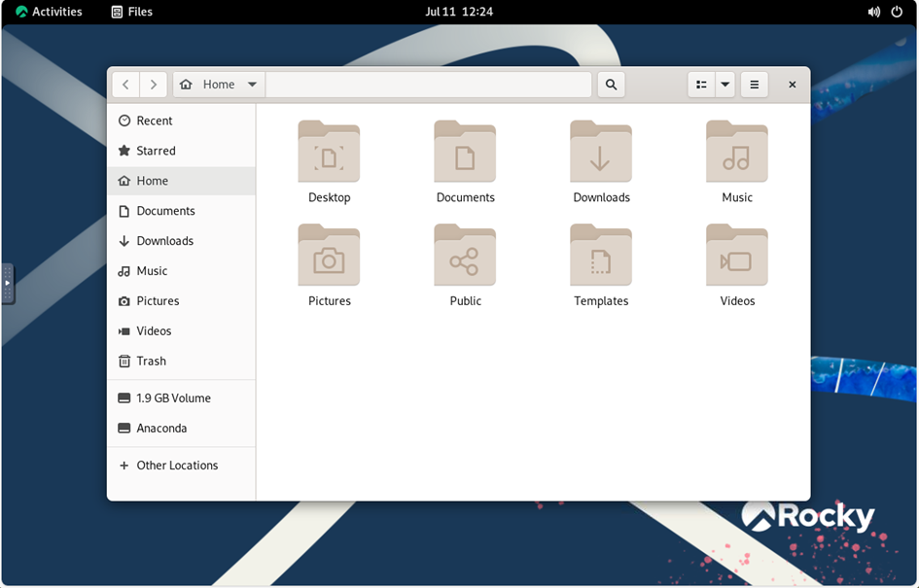Click the search magnifier icon
Screen dimensions: 919x588
(x=611, y=85)
